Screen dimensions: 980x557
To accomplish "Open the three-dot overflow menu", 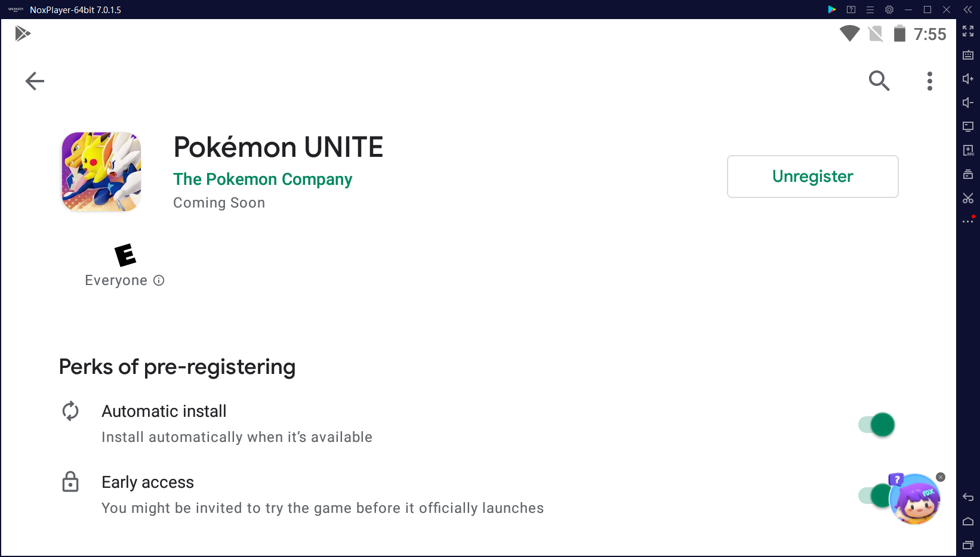I will coord(929,81).
